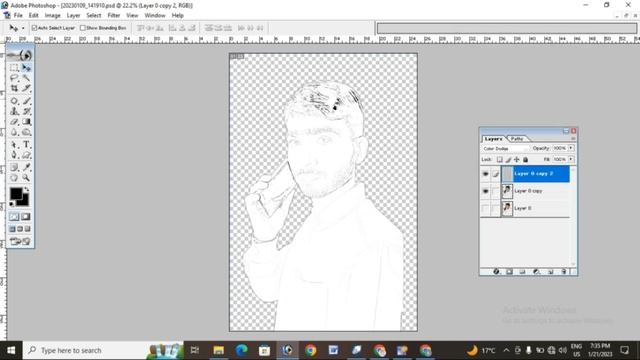The height and width of the screenshot is (360, 640).
Task: Select the Shape tool
Action: [26, 155]
